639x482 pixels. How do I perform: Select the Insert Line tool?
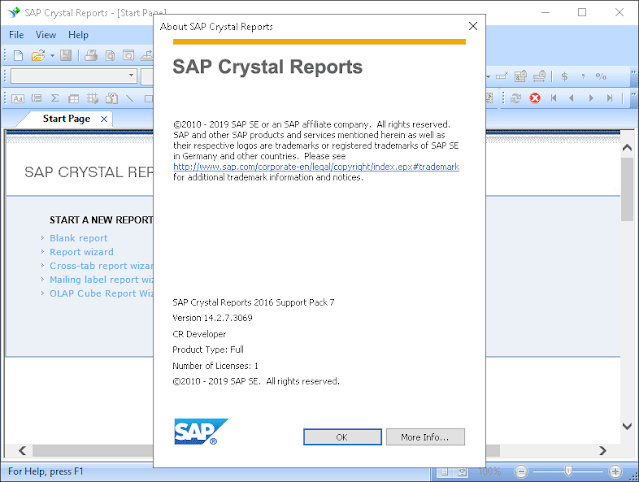[130, 98]
